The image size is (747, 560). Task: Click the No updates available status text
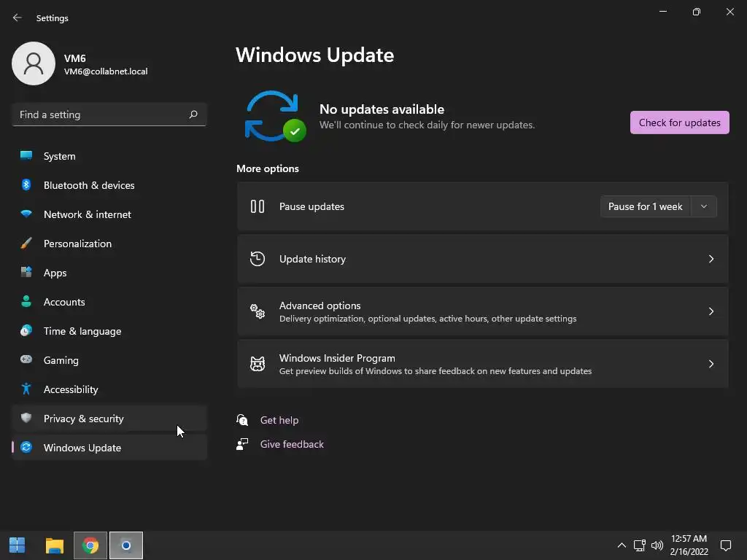pyautogui.click(x=382, y=109)
